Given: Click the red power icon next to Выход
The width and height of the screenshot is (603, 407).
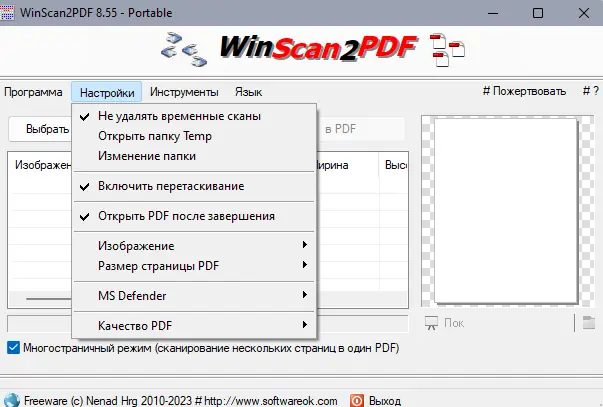Looking at the screenshot, I should [x=356, y=400].
